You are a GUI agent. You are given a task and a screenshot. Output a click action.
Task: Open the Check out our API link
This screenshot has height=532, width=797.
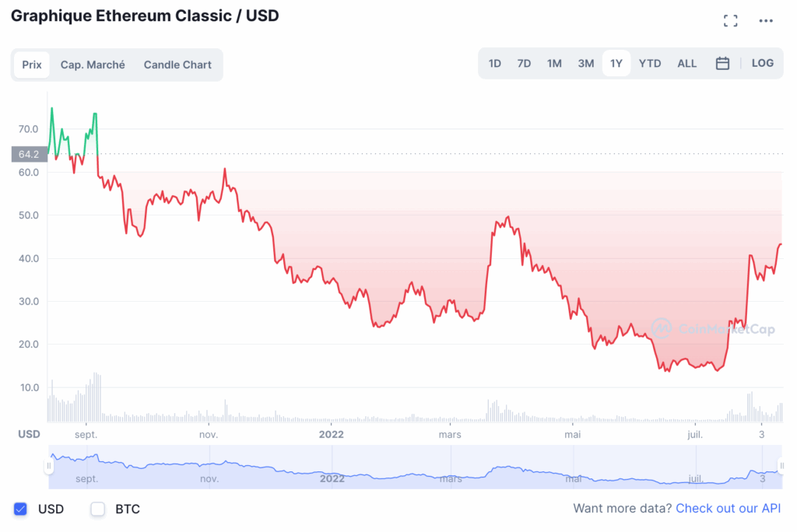[x=729, y=509]
